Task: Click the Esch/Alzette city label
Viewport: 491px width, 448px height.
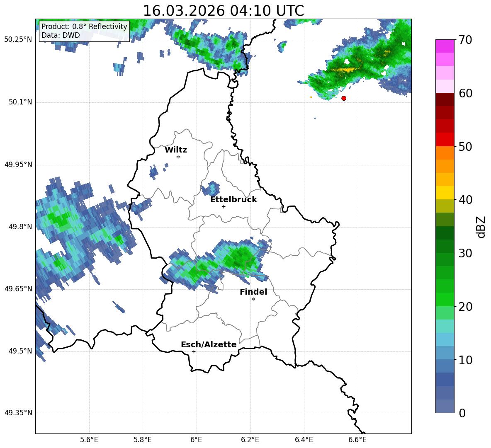Action: (209, 345)
